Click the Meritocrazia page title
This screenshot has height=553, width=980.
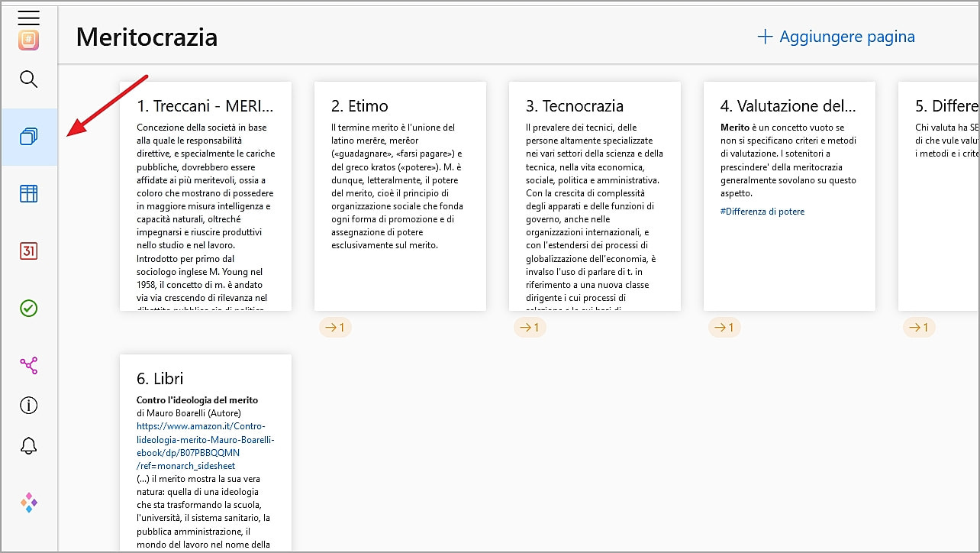147,37
